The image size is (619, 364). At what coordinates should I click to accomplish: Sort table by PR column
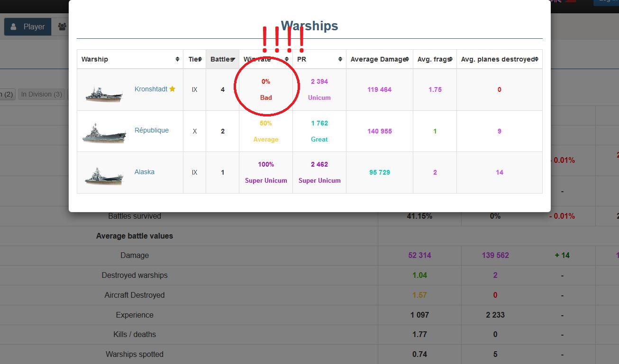point(319,59)
